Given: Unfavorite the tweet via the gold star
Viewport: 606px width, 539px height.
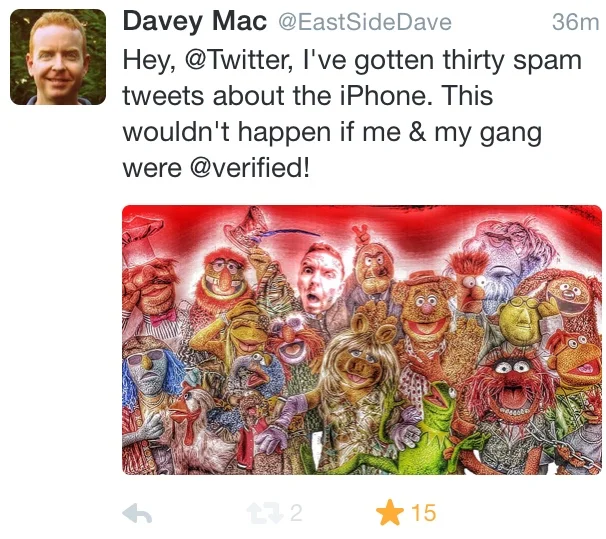Looking at the screenshot, I should (x=390, y=513).
